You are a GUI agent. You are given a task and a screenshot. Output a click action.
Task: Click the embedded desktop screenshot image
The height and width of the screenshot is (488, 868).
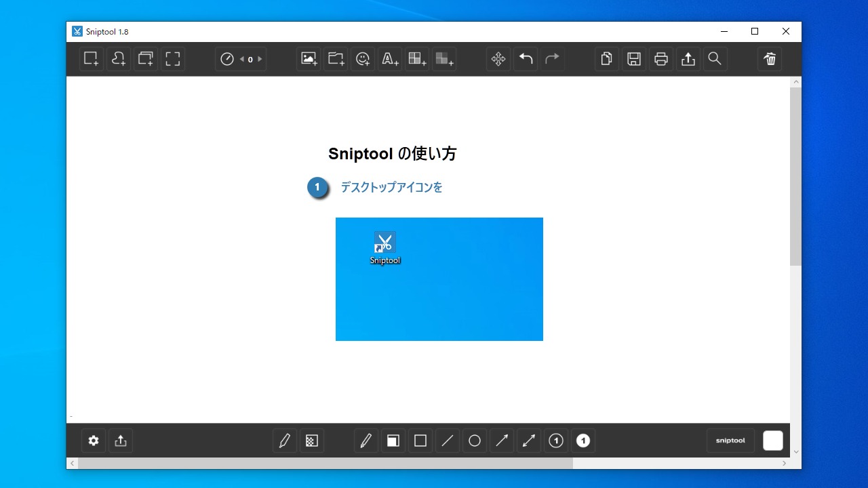439,279
